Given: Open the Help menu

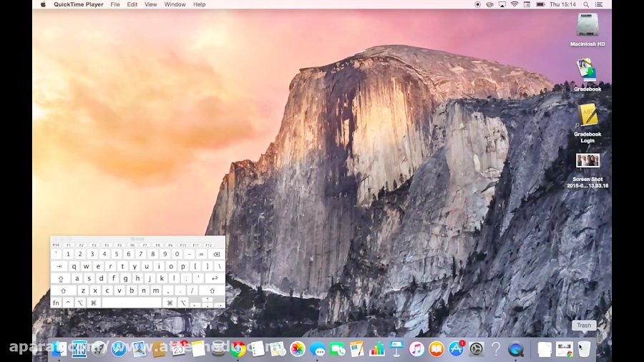Looking at the screenshot, I should click(x=199, y=4).
